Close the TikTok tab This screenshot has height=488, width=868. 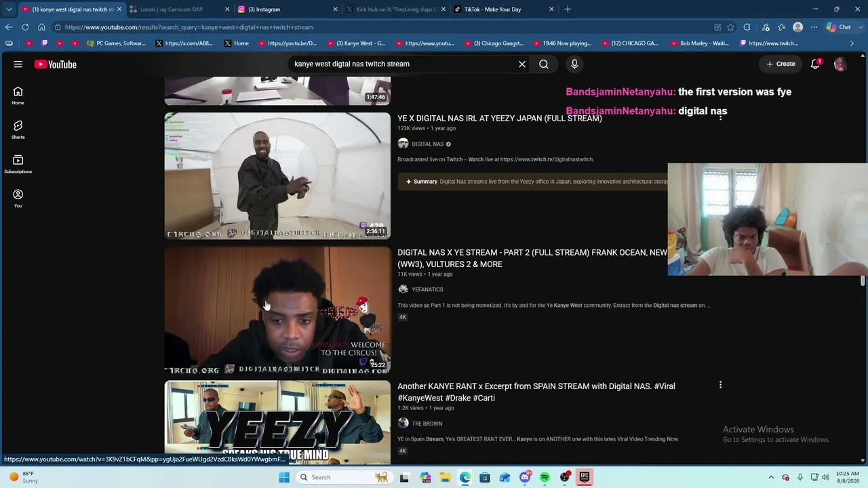pyautogui.click(x=551, y=9)
